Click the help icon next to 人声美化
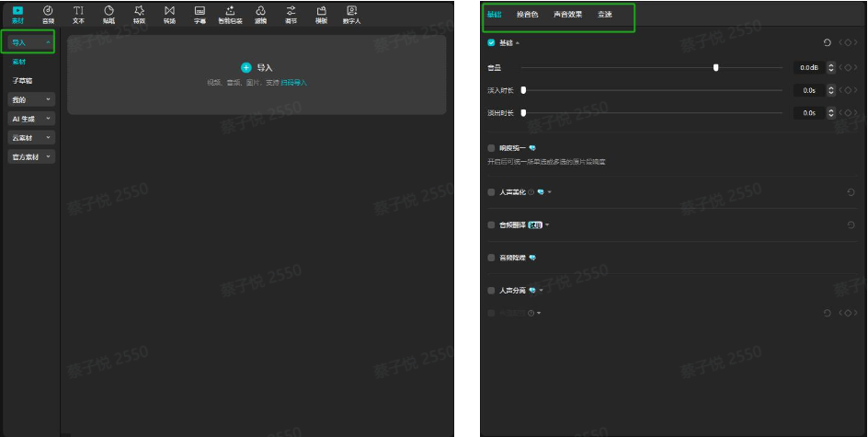 coord(531,192)
